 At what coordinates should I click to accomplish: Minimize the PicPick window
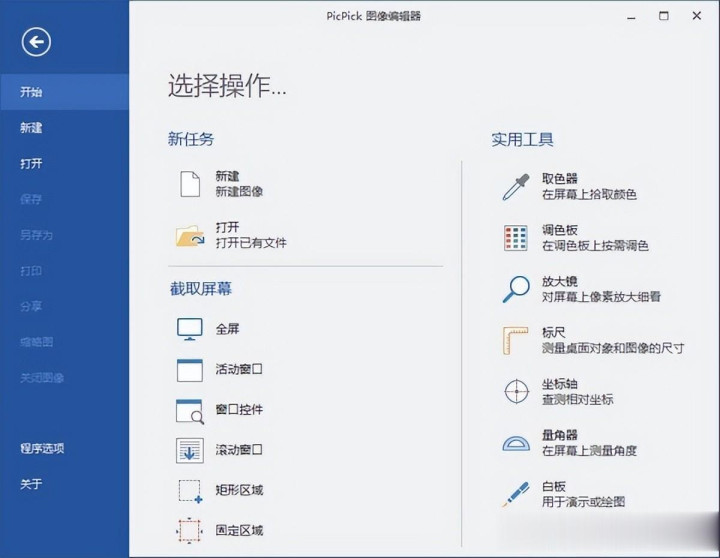[631, 17]
